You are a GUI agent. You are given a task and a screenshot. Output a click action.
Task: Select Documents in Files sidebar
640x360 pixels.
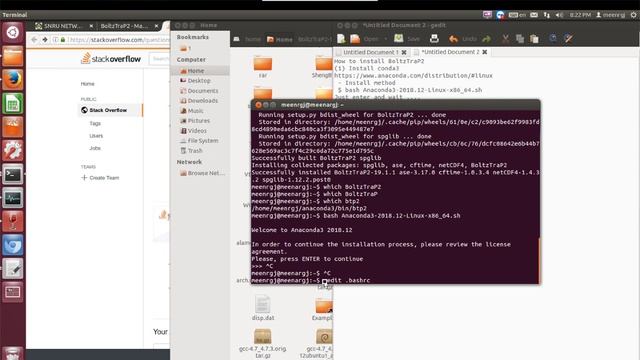[x=200, y=91]
